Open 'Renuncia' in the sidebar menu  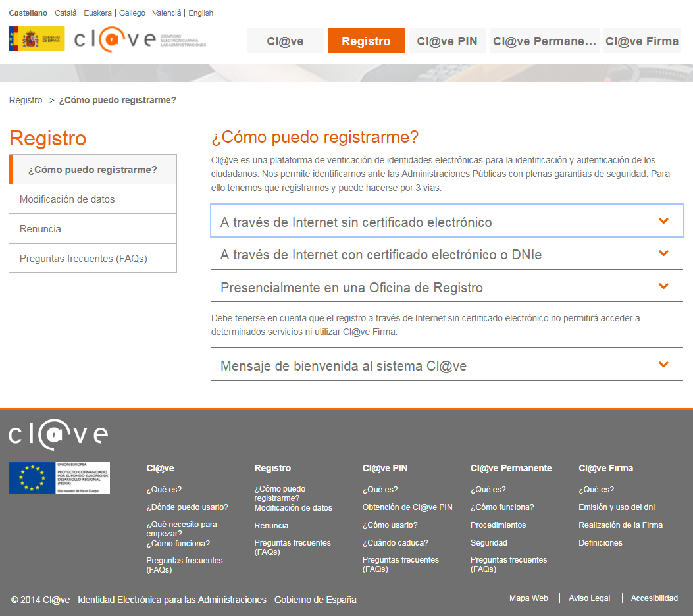pos(93,229)
